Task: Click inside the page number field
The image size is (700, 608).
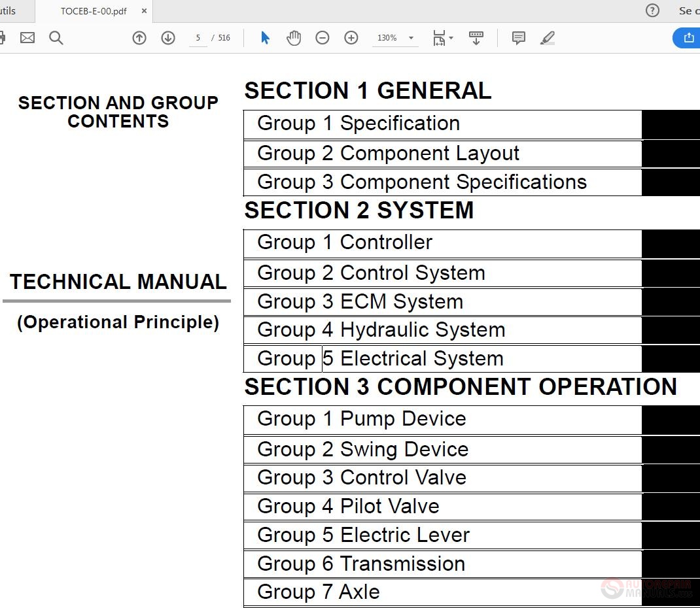Action: [198, 38]
